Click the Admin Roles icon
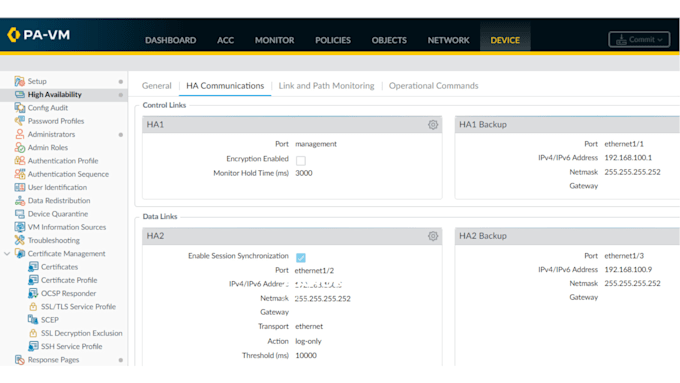This screenshot has height=383, width=680. [x=20, y=147]
